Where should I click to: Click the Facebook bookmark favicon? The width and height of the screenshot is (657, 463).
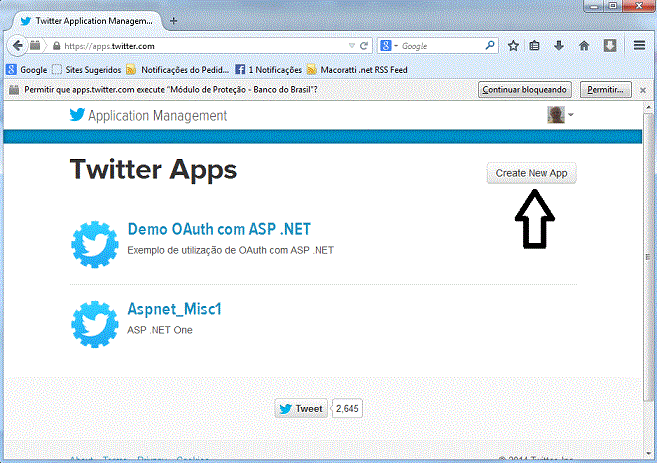240,70
